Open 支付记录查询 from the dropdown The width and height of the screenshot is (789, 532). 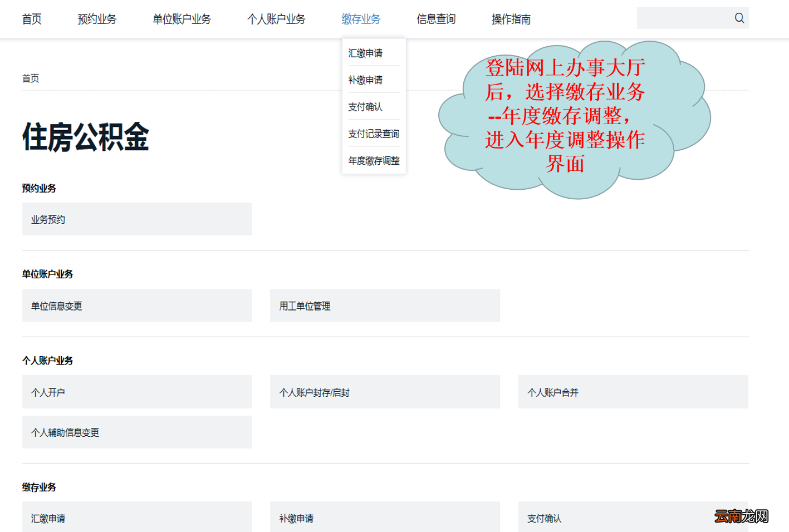point(373,134)
